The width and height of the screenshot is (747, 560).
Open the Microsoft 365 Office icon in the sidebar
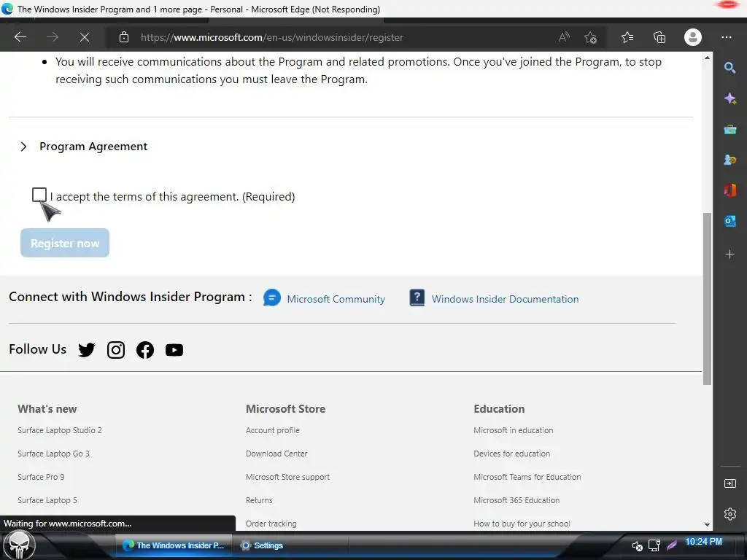729,190
